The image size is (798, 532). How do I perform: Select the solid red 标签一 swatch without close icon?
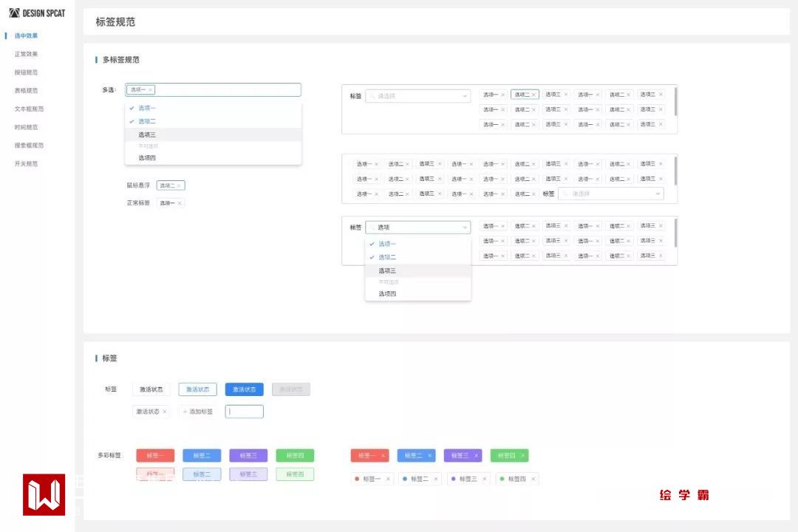pos(155,456)
